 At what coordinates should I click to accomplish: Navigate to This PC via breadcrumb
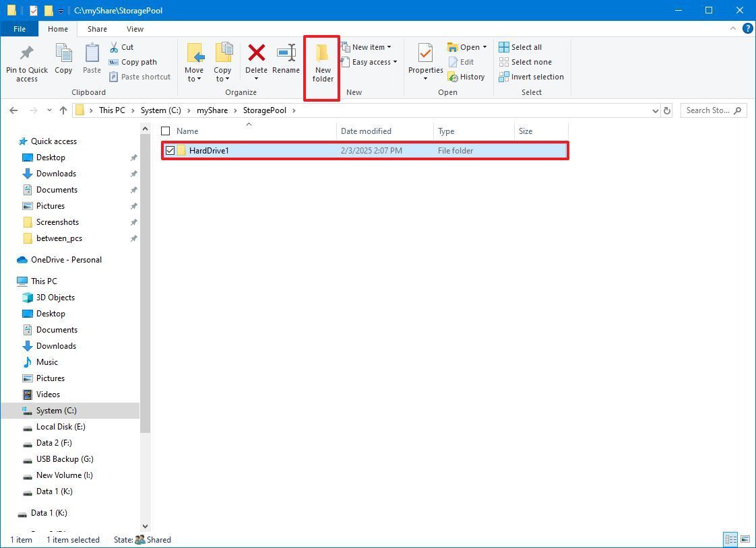112,110
